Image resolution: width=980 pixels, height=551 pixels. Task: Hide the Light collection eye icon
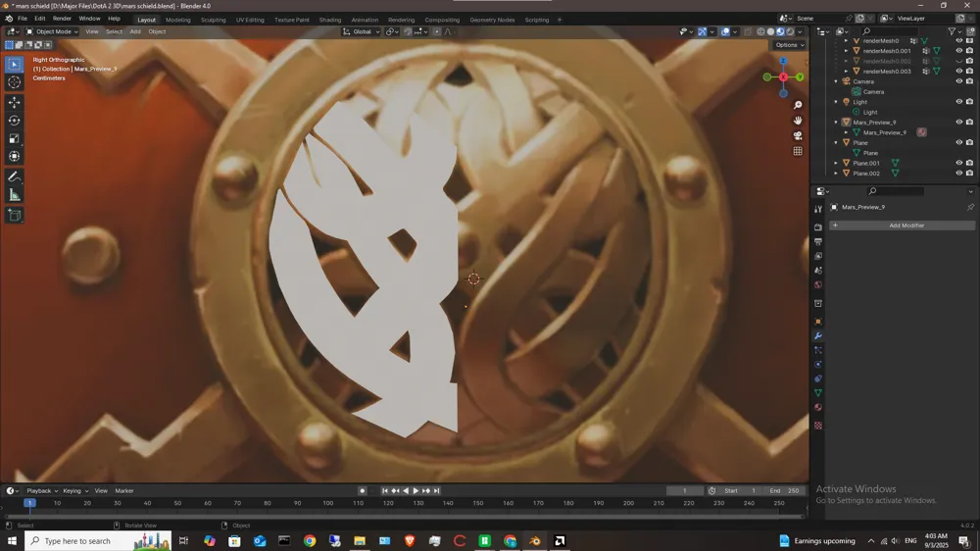958,101
